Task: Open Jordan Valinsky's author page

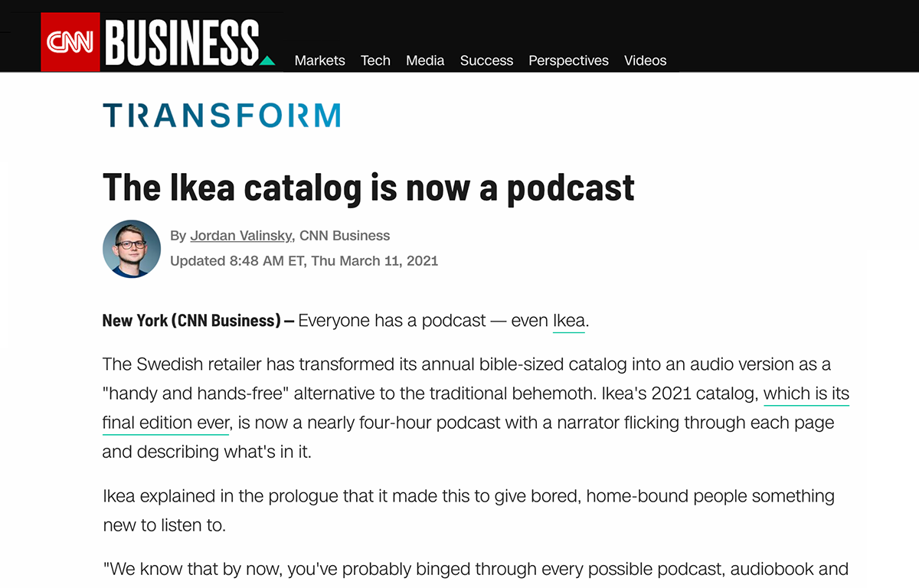Action: pyautogui.click(x=240, y=236)
